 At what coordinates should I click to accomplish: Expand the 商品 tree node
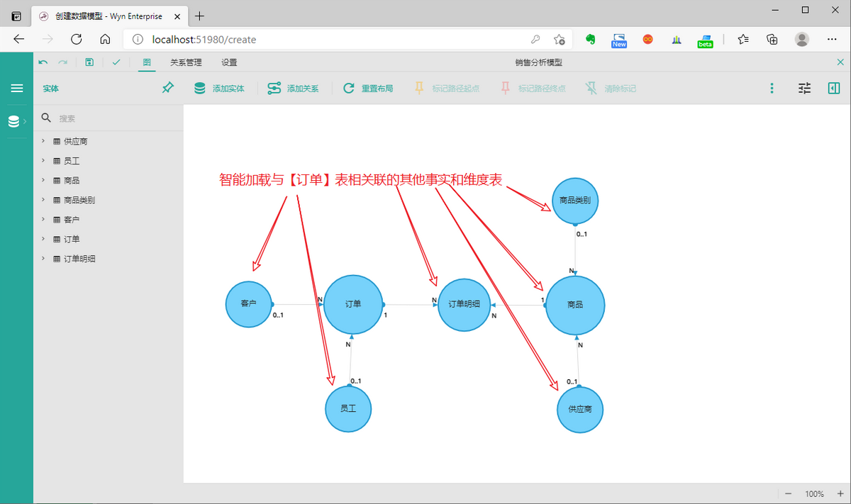click(43, 180)
